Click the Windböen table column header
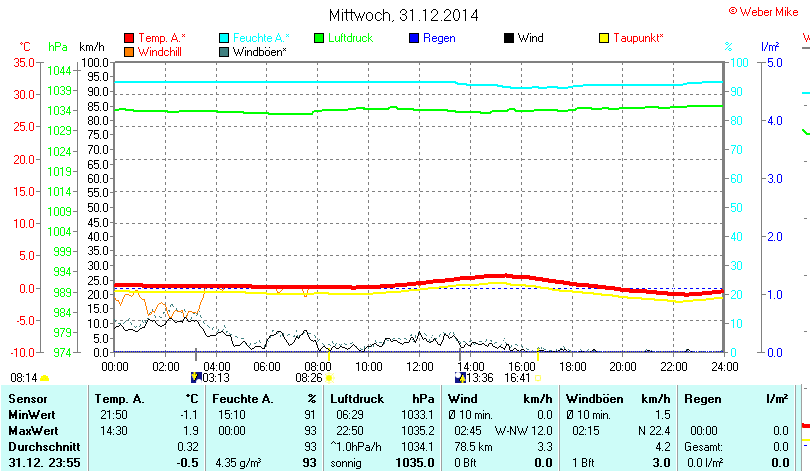This screenshot has height=471, width=810. (595, 399)
